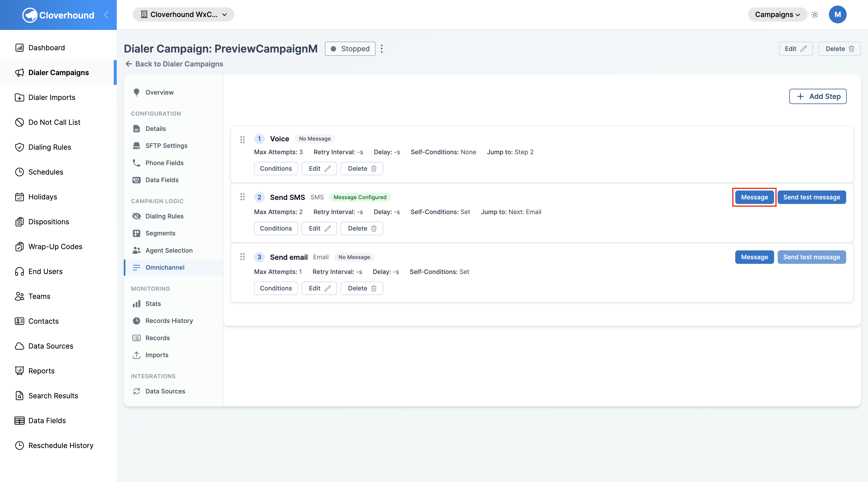Click Back to Dialer Campaigns link
The width and height of the screenshot is (868, 482).
pyautogui.click(x=174, y=64)
